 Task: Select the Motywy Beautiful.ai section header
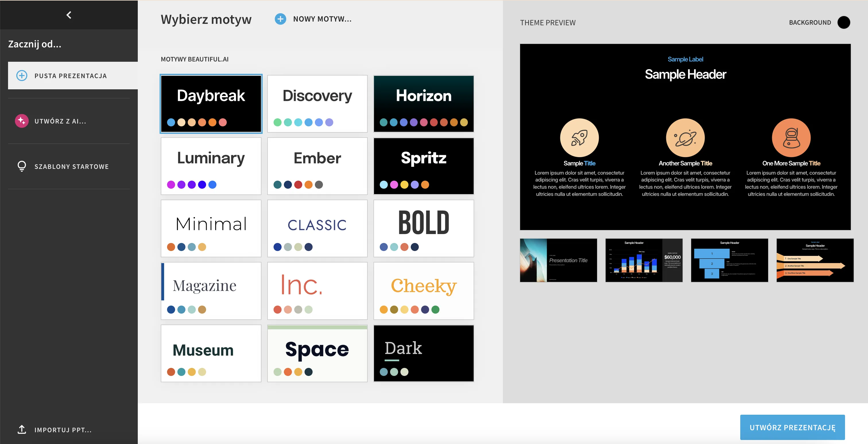(195, 59)
